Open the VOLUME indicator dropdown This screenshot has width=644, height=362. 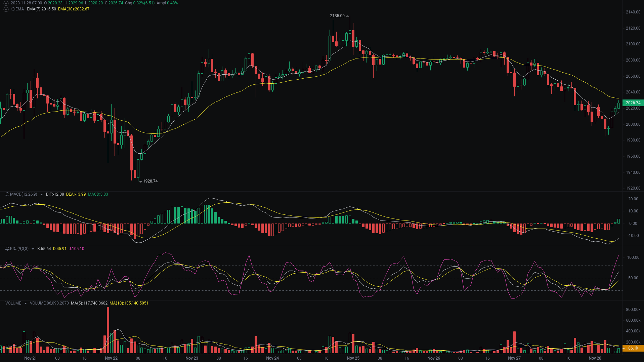point(26,303)
